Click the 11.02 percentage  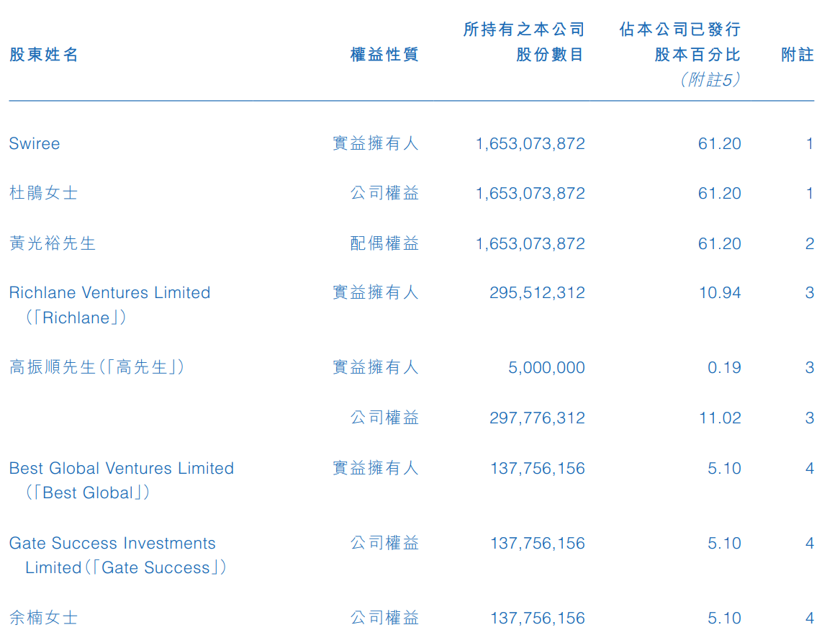[x=720, y=418]
